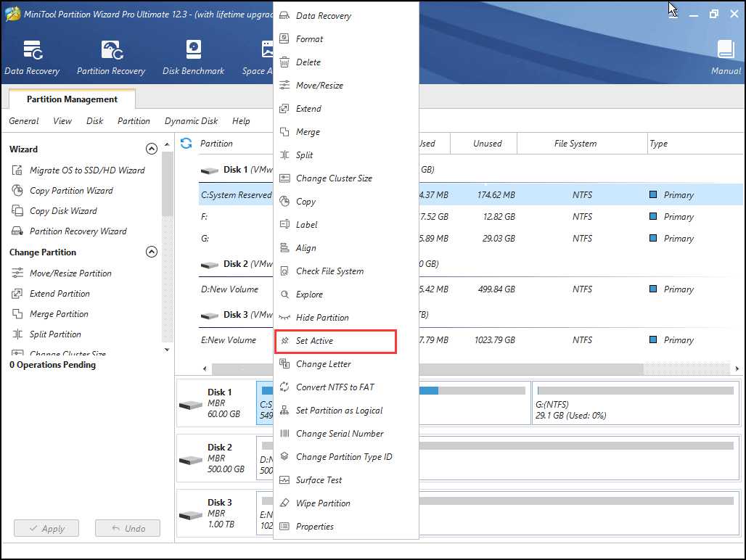Click the Wipe Partition eraser icon
The image size is (746, 560).
tap(284, 503)
